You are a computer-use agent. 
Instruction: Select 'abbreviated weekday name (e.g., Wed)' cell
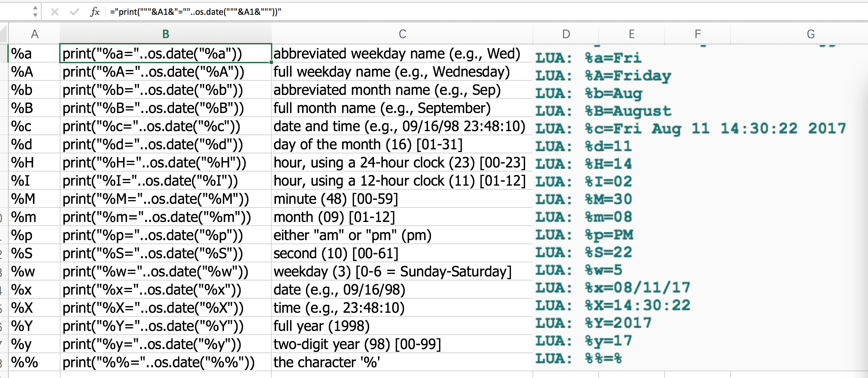[402, 53]
